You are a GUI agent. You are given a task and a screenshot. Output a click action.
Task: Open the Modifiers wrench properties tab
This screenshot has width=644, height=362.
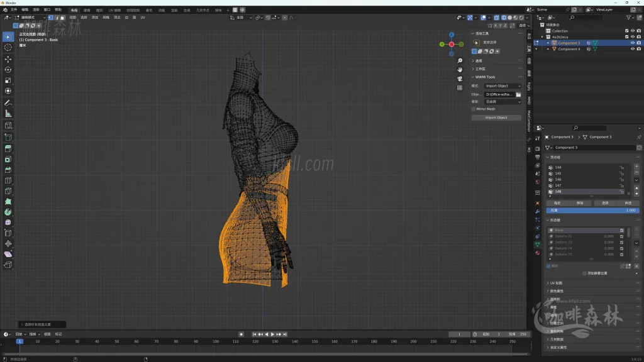click(x=537, y=211)
